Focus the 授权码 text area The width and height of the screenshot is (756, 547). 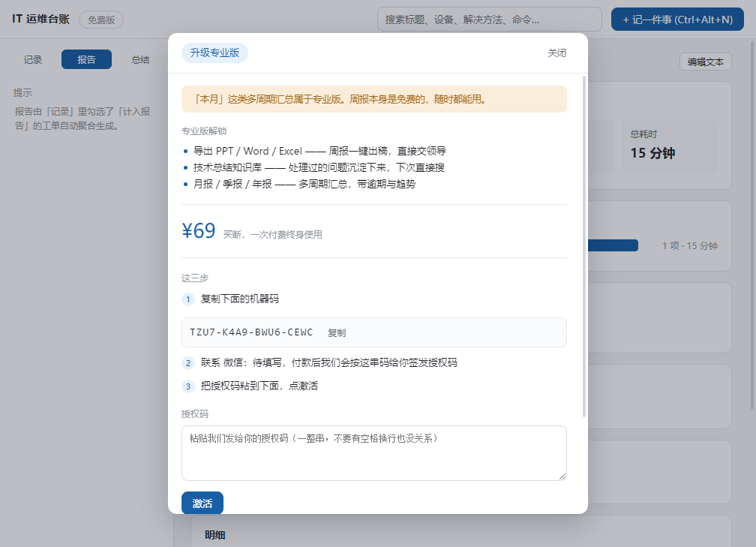click(373, 453)
